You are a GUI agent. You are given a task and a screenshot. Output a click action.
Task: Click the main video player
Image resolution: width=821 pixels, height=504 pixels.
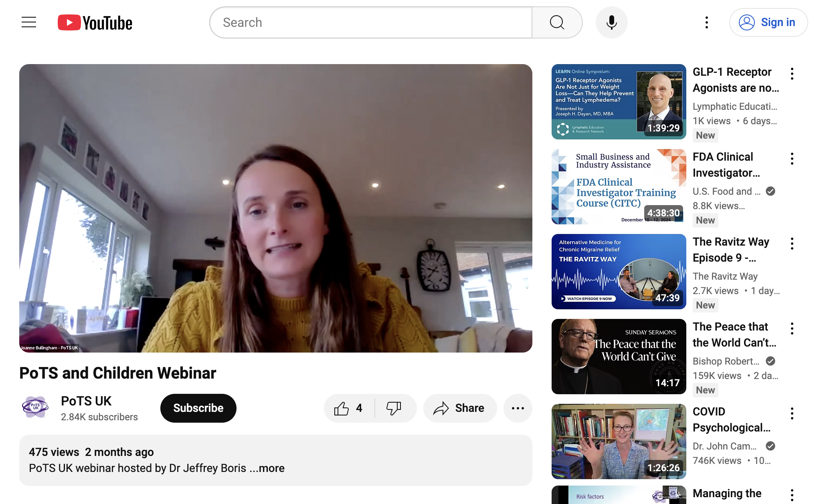pos(276,208)
